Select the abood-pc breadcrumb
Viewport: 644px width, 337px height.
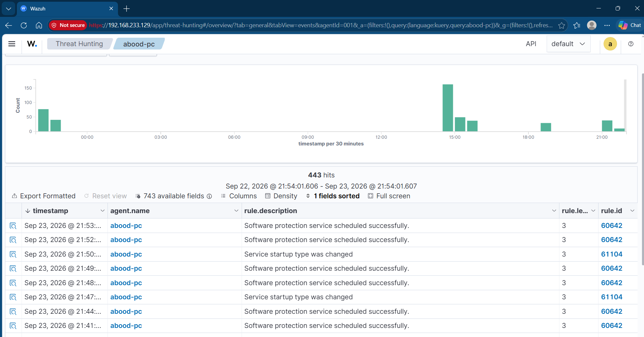coord(139,44)
